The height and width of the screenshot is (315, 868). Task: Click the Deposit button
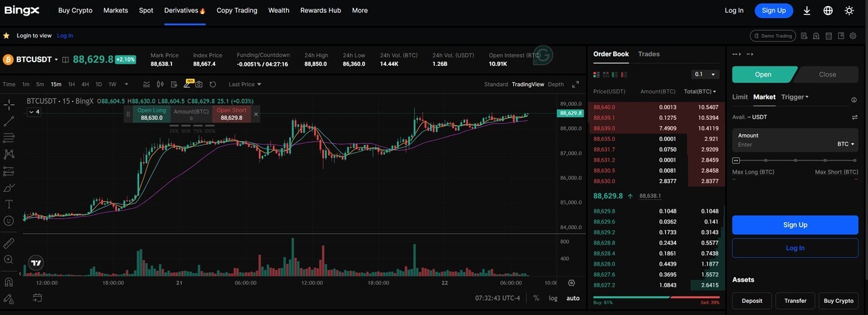coord(751,301)
